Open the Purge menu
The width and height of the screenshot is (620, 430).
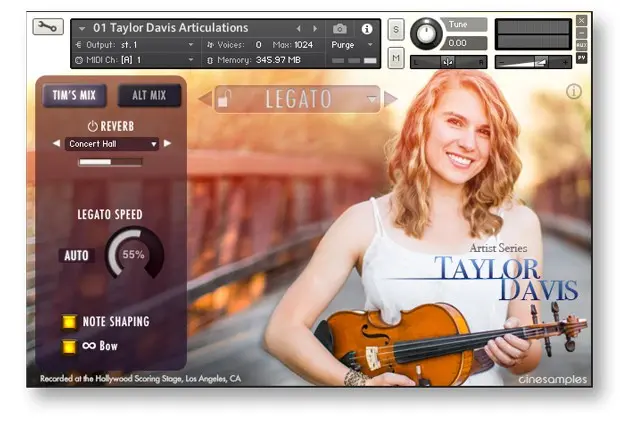click(352, 45)
